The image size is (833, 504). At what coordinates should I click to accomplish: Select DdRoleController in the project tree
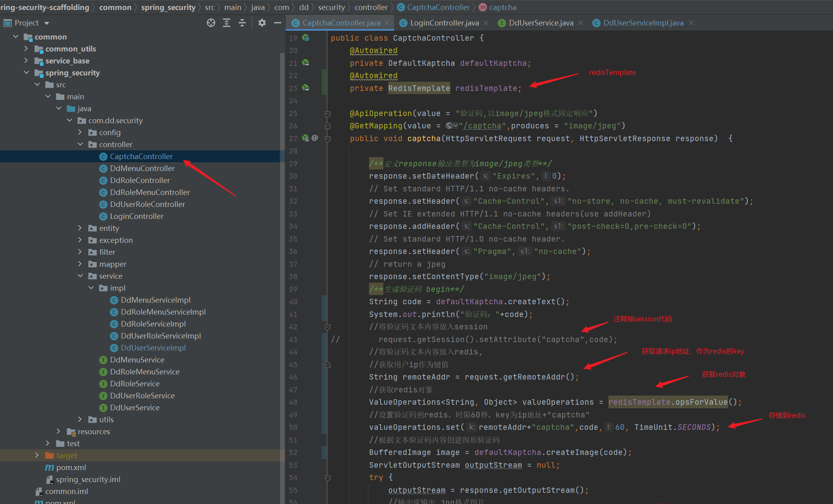coord(139,180)
